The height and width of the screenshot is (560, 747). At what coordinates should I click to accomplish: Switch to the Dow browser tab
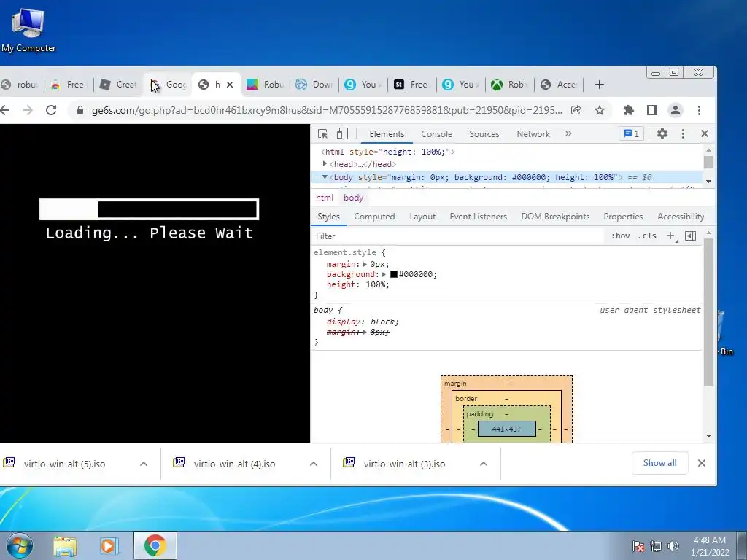click(x=314, y=85)
